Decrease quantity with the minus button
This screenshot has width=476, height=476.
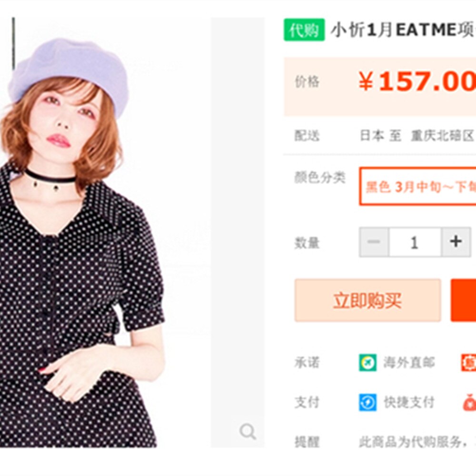coord(374,242)
